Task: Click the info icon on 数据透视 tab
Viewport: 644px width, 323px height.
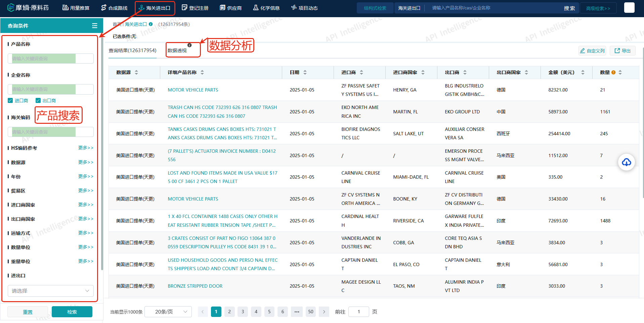Action: click(x=189, y=45)
